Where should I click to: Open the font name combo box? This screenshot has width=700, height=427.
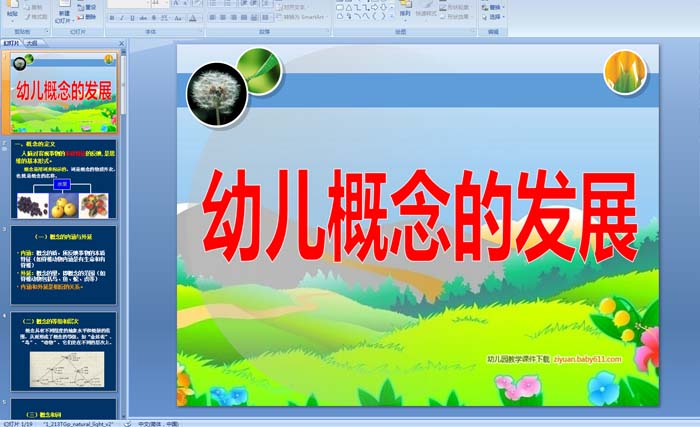point(128,4)
